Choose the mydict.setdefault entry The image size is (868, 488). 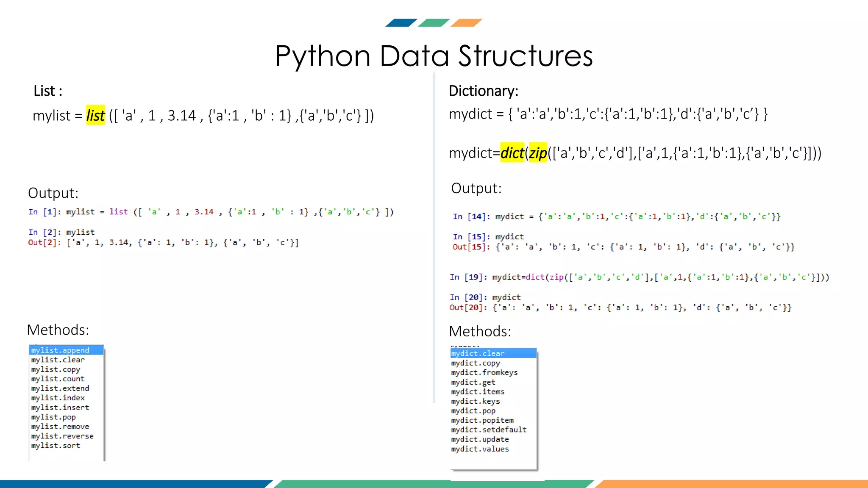(x=489, y=430)
